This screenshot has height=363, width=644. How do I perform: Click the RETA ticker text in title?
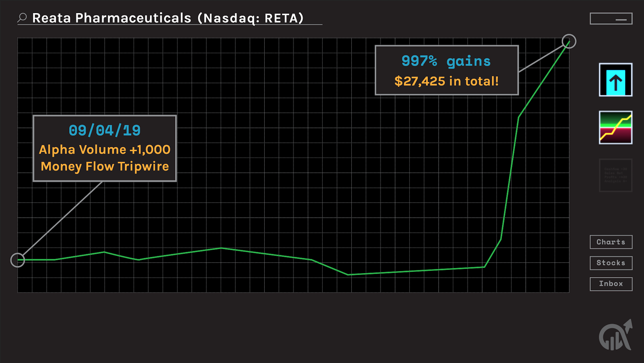point(281,18)
